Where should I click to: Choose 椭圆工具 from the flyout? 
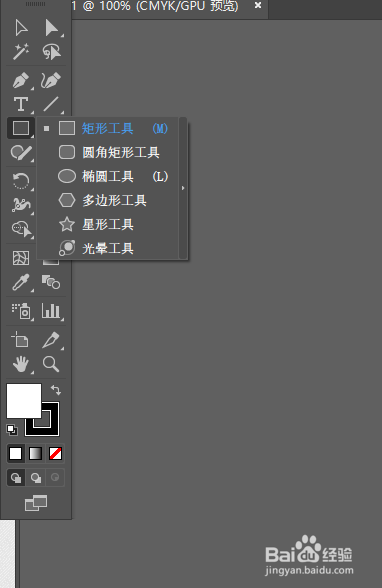(x=108, y=176)
